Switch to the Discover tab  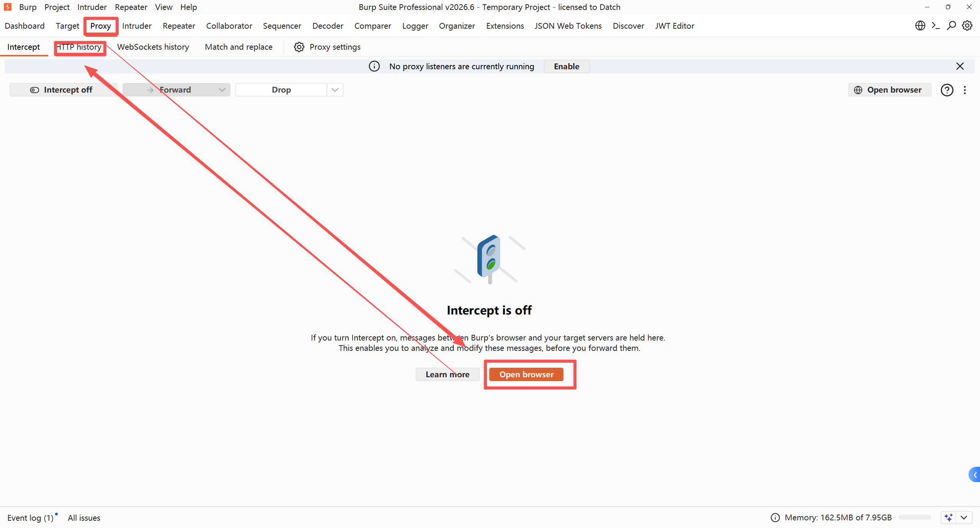[x=629, y=26]
